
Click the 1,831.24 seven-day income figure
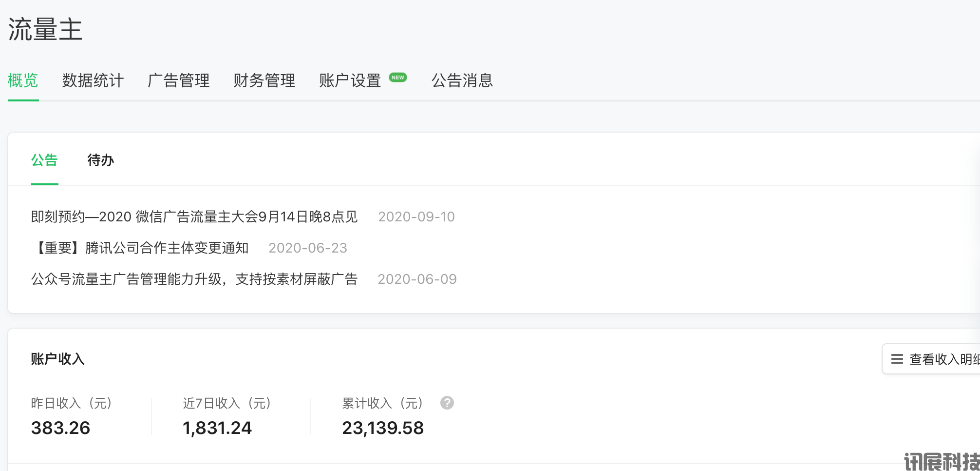click(217, 428)
